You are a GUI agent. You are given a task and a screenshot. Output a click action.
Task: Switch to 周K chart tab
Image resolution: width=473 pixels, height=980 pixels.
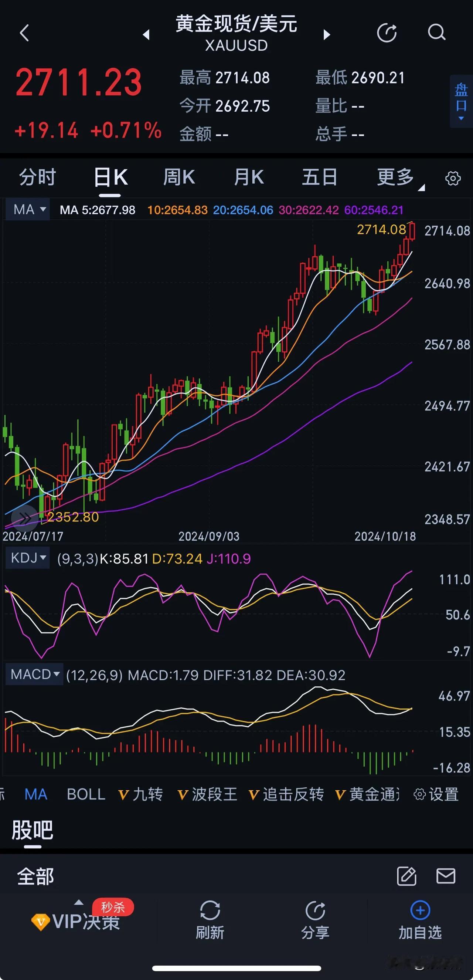(179, 177)
